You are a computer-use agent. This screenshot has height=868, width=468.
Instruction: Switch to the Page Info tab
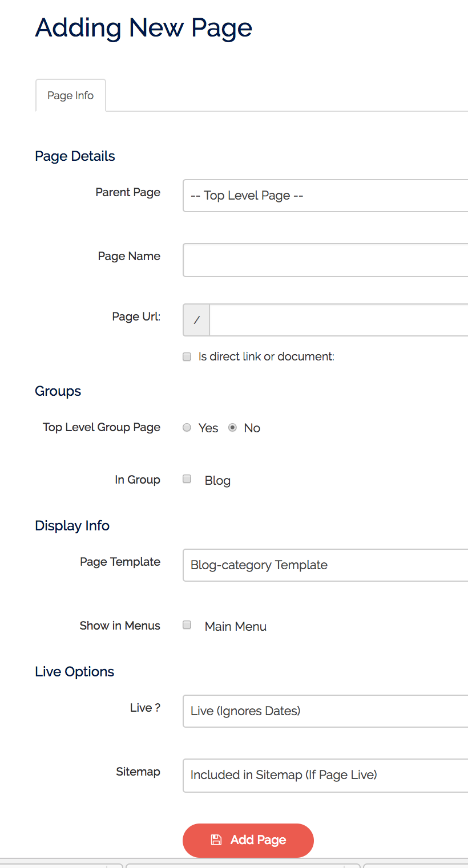70,95
